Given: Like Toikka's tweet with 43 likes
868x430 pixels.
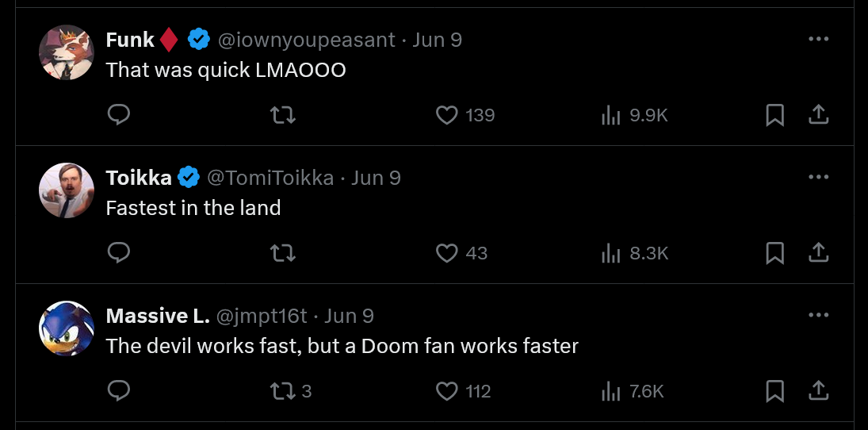Looking at the screenshot, I should click(448, 253).
